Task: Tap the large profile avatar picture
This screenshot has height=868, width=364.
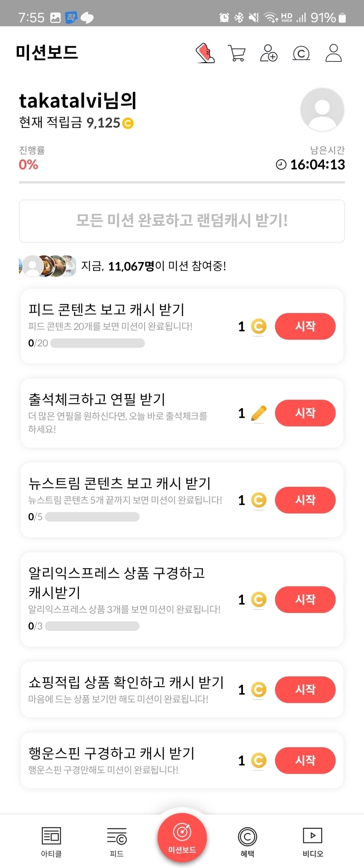Action: tap(322, 109)
